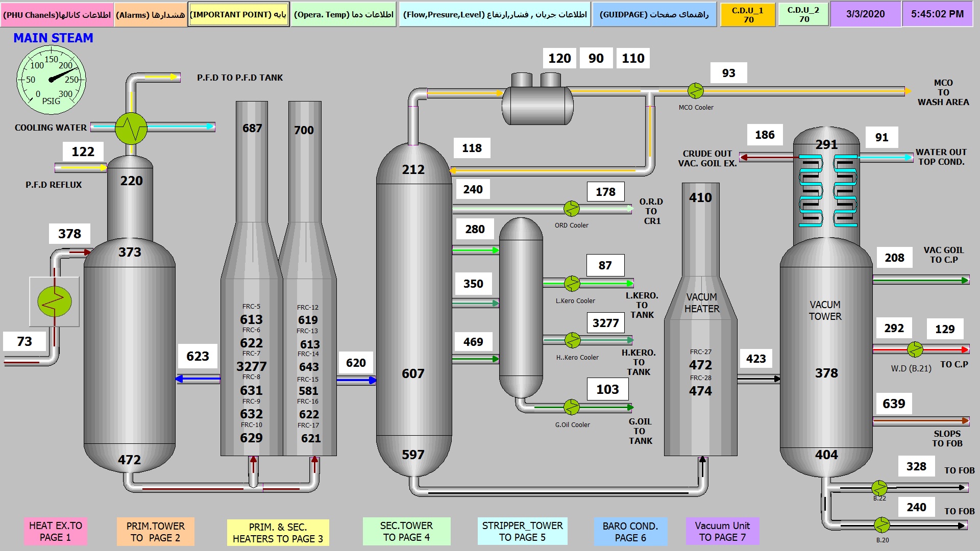Click the W.D (B.21) pump icon

tap(915, 349)
